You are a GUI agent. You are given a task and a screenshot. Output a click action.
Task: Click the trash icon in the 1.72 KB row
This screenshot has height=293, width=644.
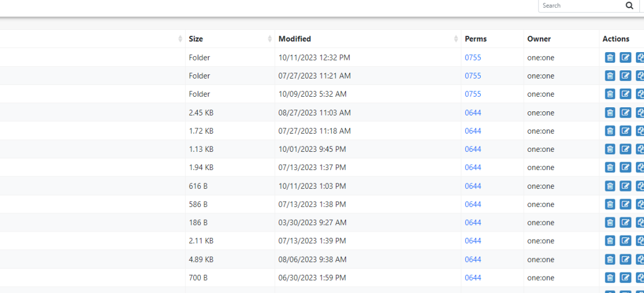[x=610, y=131]
